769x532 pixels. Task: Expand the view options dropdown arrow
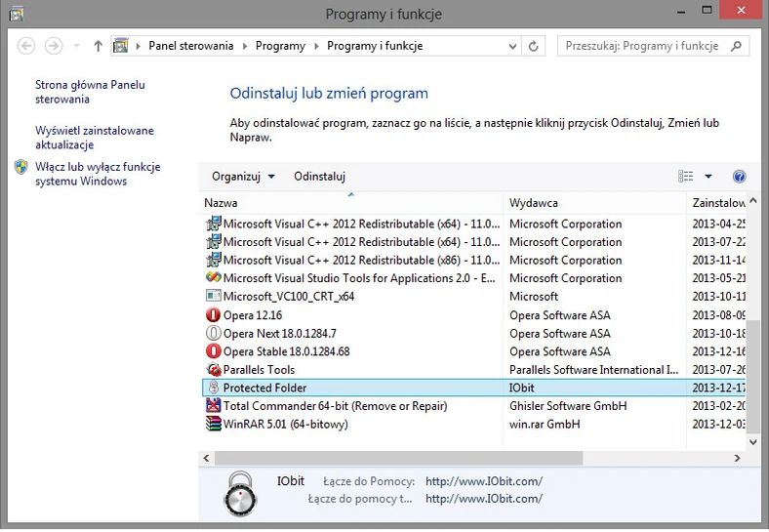click(x=708, y=177)
